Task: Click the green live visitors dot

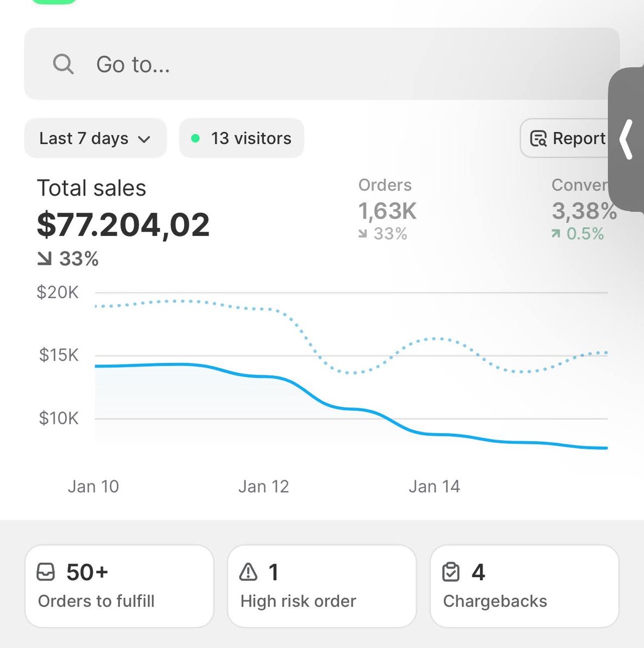Action: pyautogui.click(x=195, y=139)
